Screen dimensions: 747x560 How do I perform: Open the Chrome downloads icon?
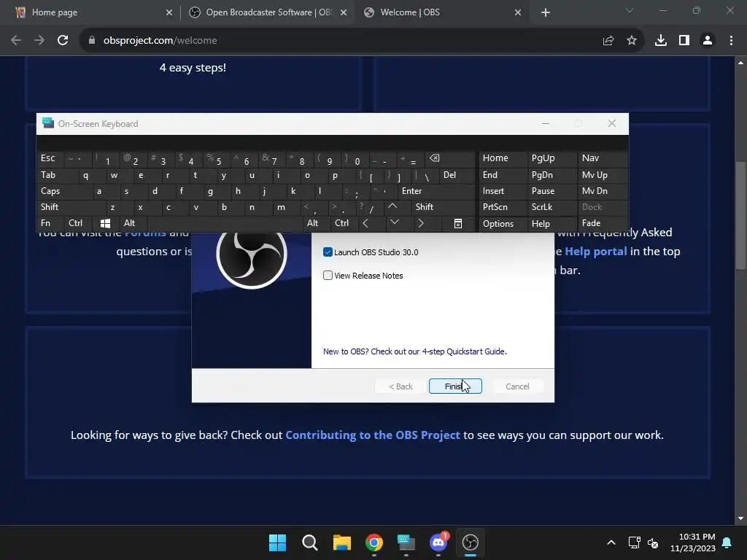pyautogui.click(x=661, y=41)
